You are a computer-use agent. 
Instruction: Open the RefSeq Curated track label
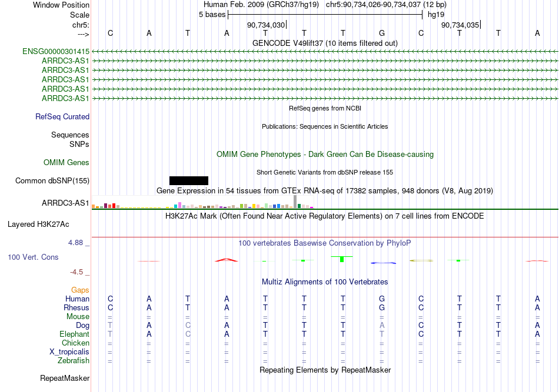(62, 117)
